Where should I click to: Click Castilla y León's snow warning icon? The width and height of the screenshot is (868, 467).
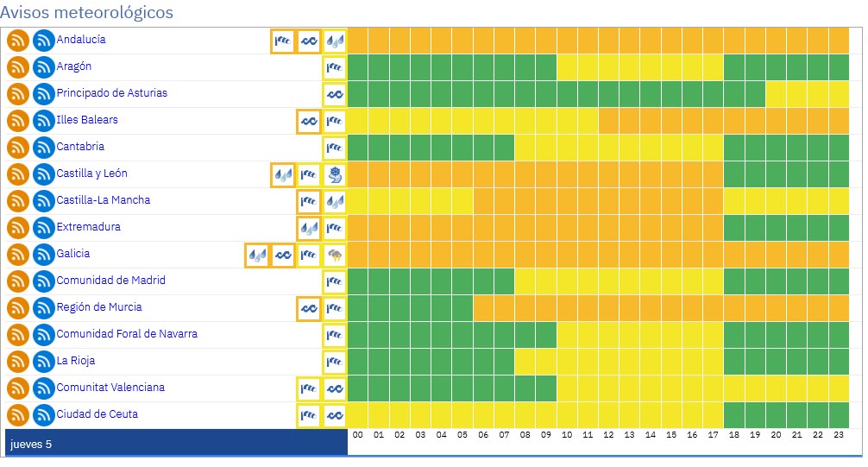335,175
